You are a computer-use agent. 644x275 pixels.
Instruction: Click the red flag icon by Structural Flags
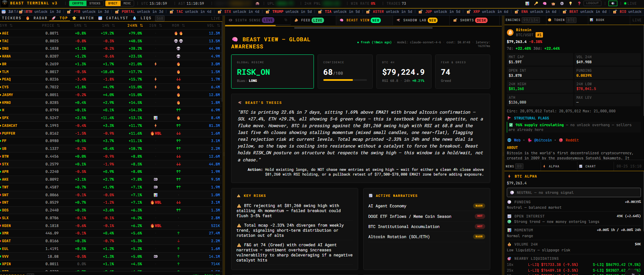(x=509, y=118)
